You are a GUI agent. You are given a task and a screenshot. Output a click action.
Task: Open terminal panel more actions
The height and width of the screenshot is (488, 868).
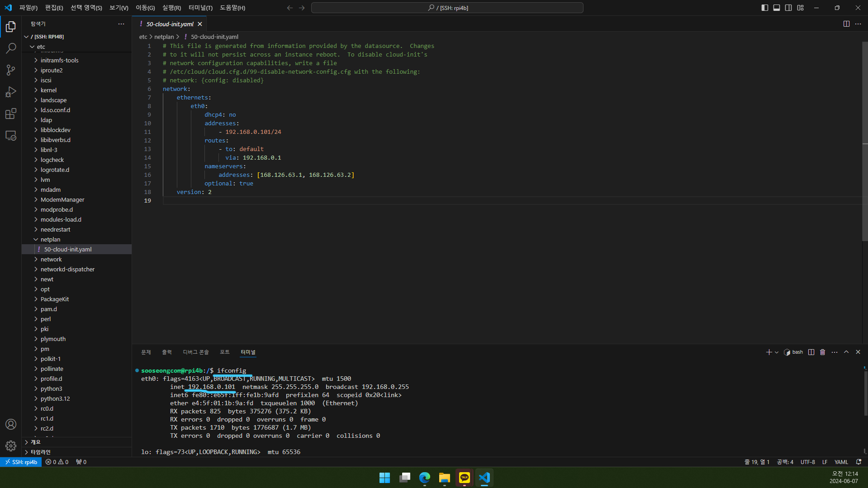835,352
